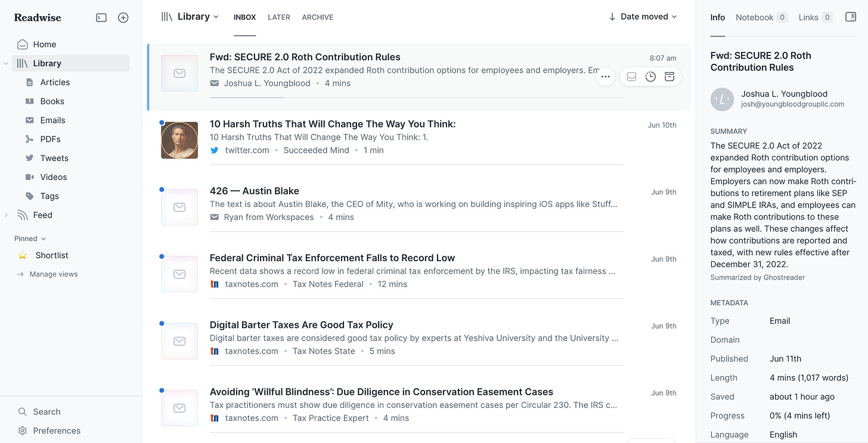Click the Manage views link

tap(54, 274)
